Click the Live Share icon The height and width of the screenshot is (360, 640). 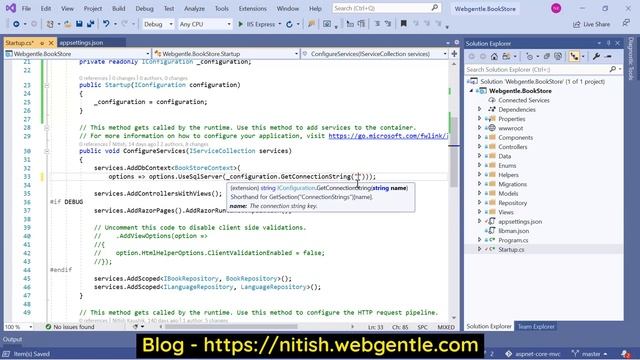click(x=576, y=24)
